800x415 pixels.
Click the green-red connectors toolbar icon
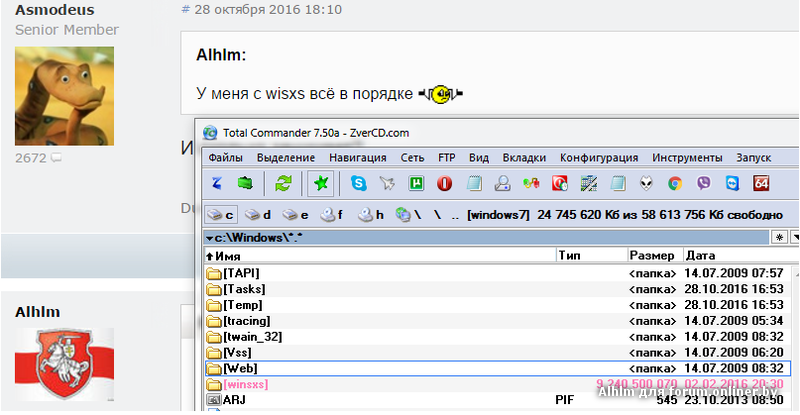(x=531, y=183)
